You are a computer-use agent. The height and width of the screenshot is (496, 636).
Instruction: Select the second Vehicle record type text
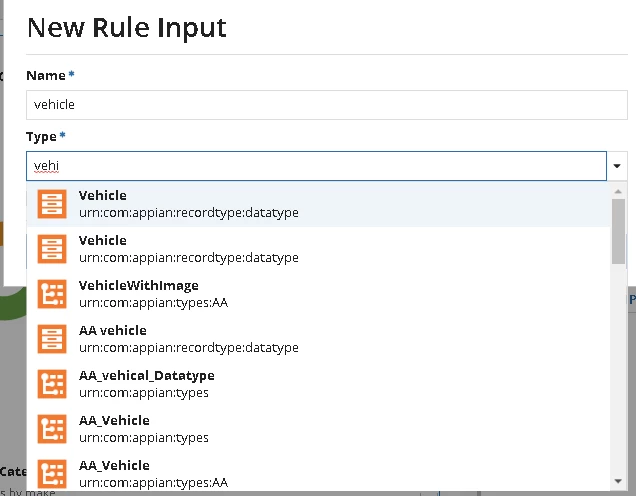(x=103, y=240)
